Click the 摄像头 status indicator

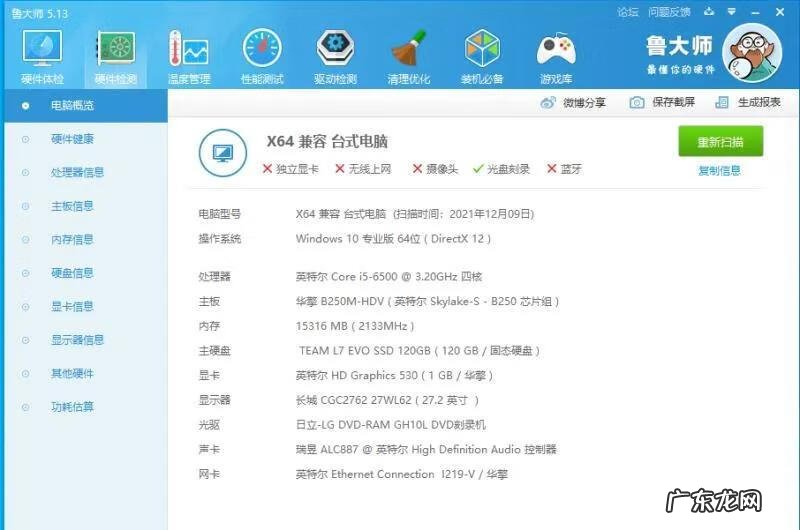(x=435, y=169)
